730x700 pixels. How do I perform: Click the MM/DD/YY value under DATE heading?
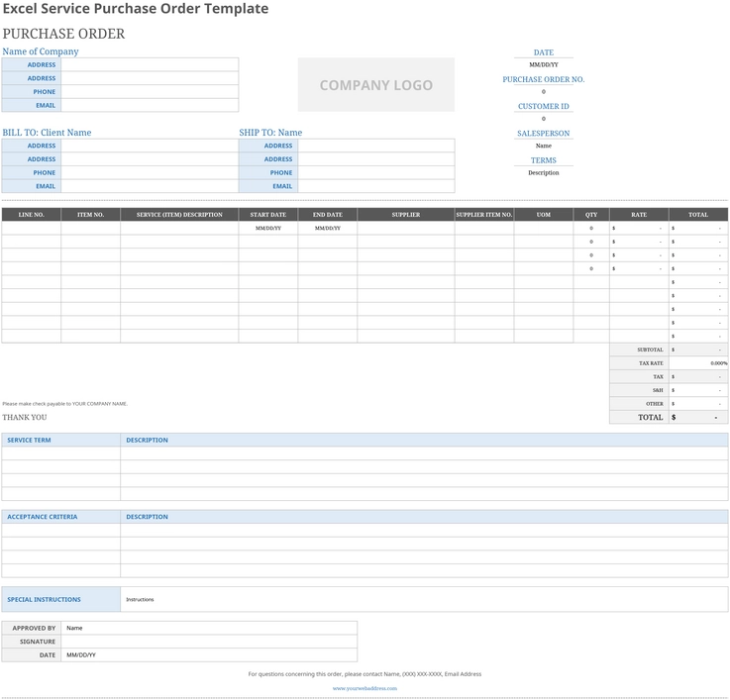coord(544,64)
